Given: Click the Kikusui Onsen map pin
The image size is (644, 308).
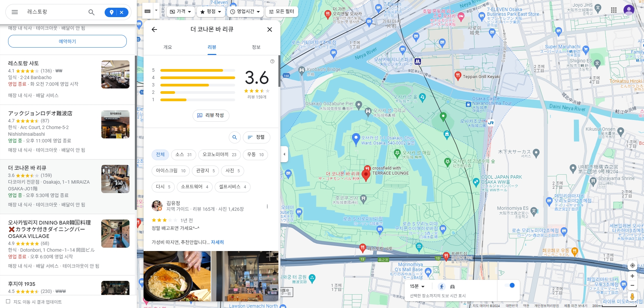Looking at the screenshot, I should click(x=621, y=131).
